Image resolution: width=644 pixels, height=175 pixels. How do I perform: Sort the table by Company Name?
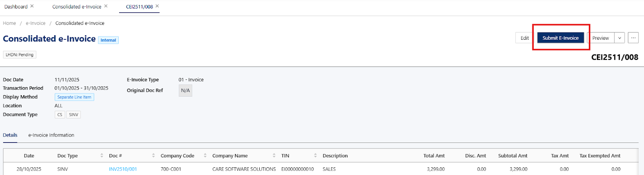click(x=274, y=156)
